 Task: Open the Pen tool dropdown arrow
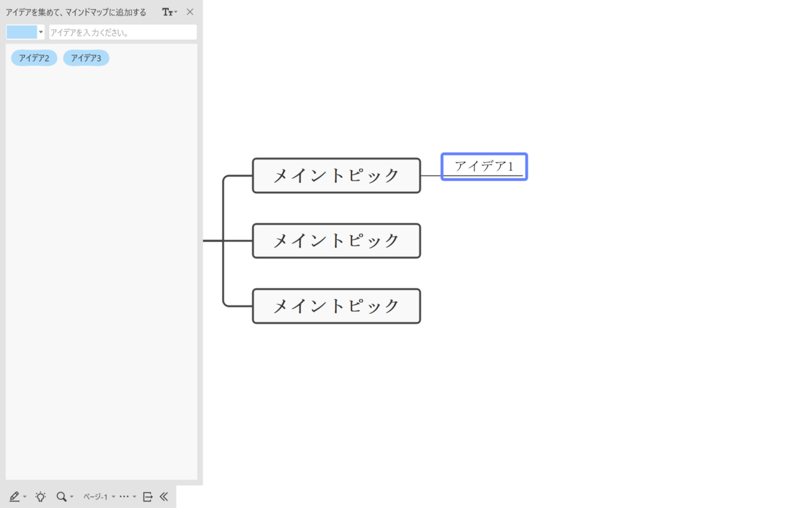pos(25,497)
